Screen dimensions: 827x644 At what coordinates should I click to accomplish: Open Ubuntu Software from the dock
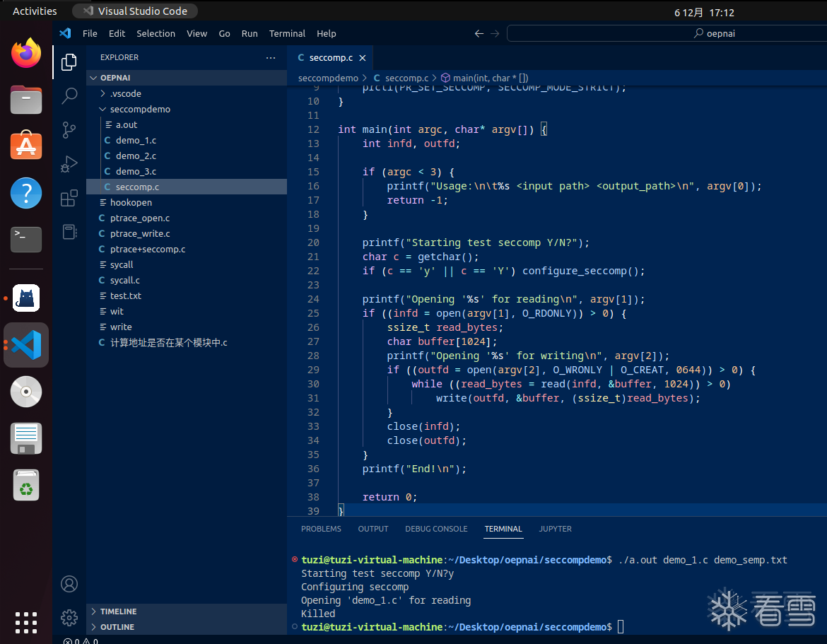pyautogui.click(x=26, y=146)
